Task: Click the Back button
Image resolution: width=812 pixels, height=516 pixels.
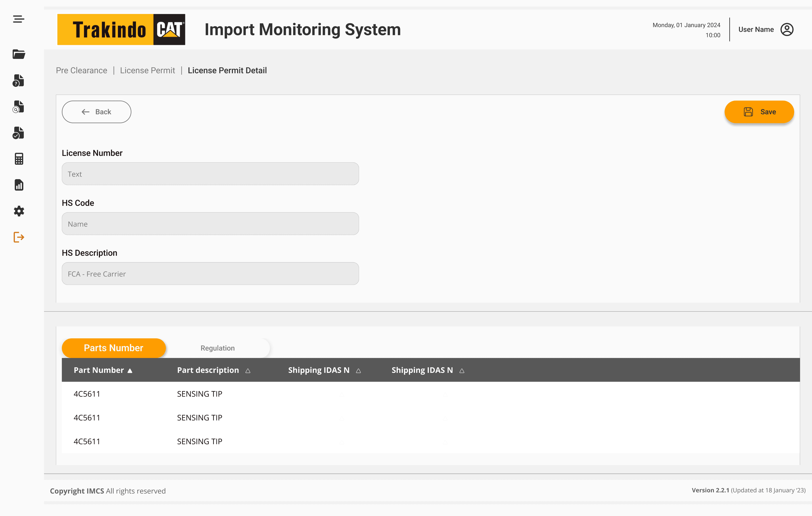Action: tap(96, 112)
